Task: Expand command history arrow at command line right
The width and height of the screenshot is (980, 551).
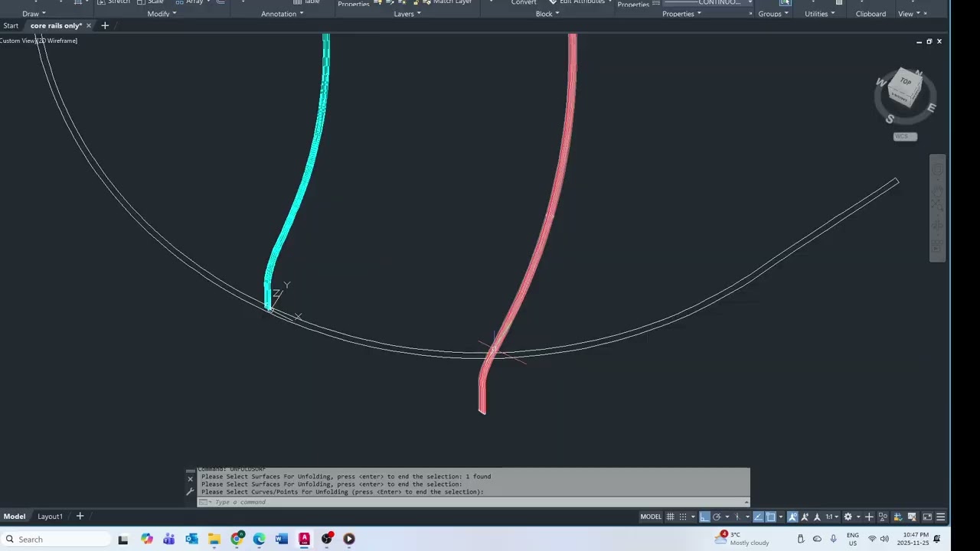Action: click(x=746, y=502)
